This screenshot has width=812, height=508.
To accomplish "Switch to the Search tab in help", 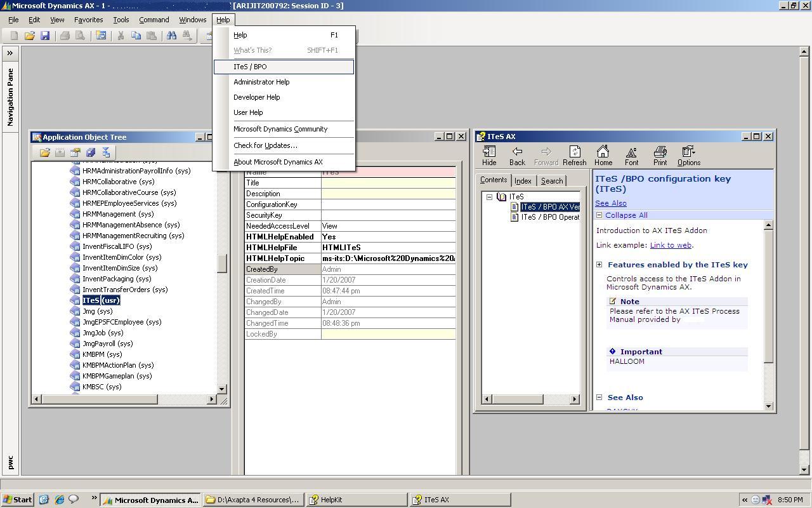I will (552, 181).
